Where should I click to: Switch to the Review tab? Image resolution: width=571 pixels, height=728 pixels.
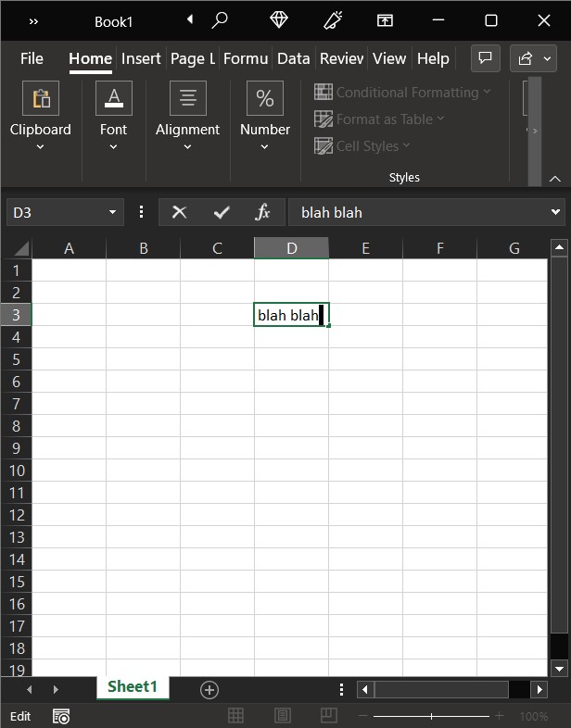coord(341,58)
